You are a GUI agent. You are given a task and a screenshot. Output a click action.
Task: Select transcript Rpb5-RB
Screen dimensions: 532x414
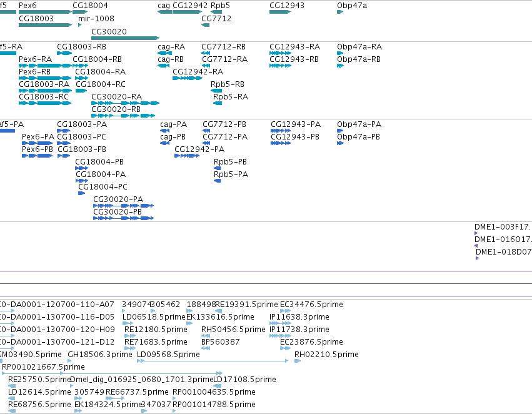[x=228, y=84]
